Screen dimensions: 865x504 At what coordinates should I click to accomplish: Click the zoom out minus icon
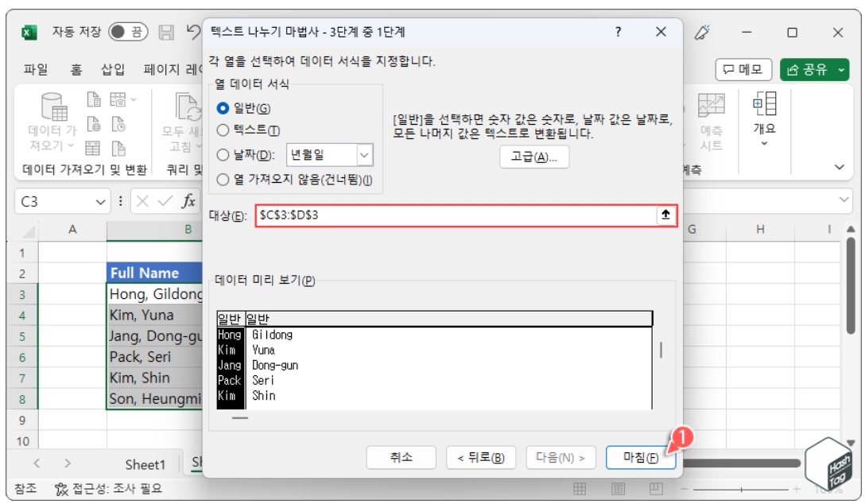tap(684, 489)
